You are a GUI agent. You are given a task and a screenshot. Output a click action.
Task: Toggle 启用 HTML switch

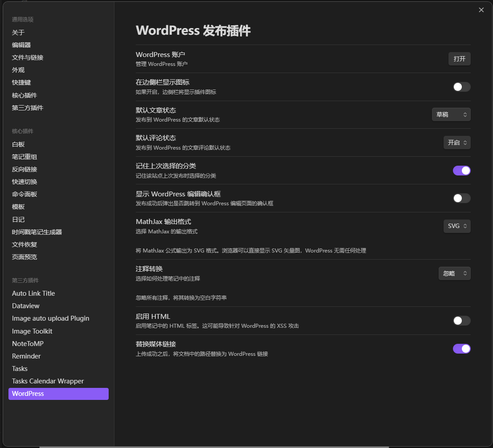(461, 321)
